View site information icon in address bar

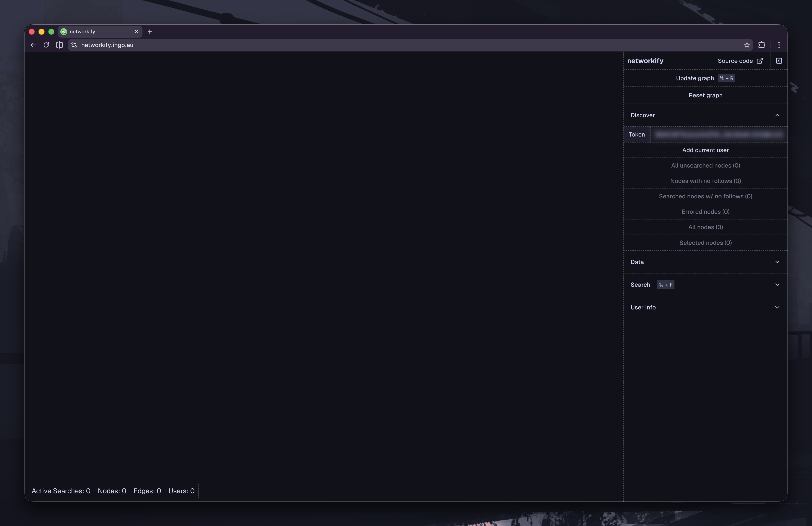coord(74,45)
